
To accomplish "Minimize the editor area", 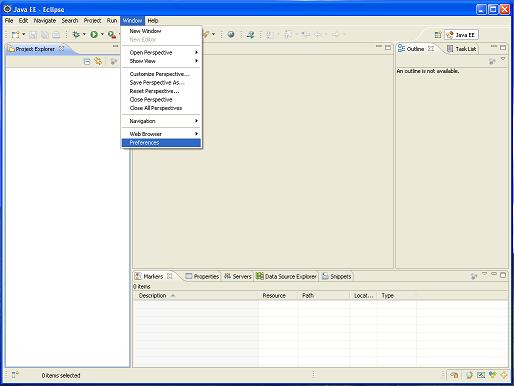I will [x=379, y=47].
